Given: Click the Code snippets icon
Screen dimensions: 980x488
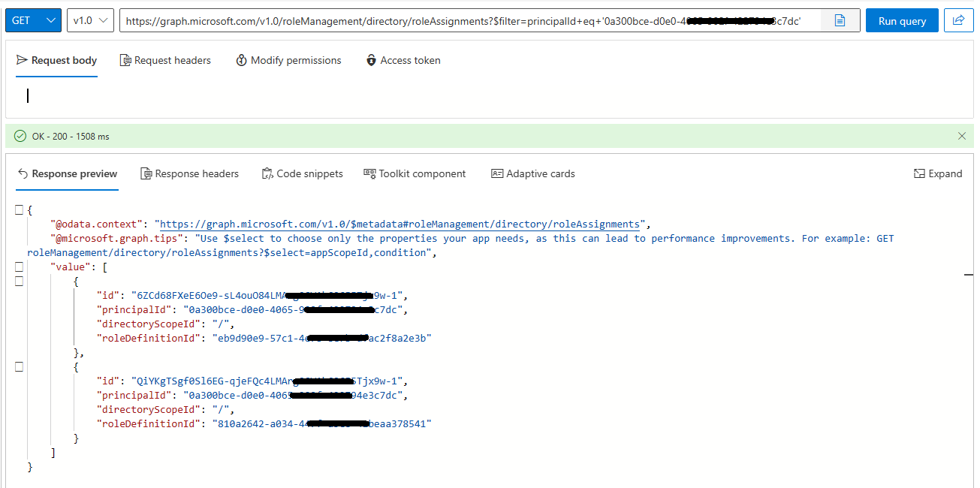Looking at the screenshot, I should click(x=267, y=173).
